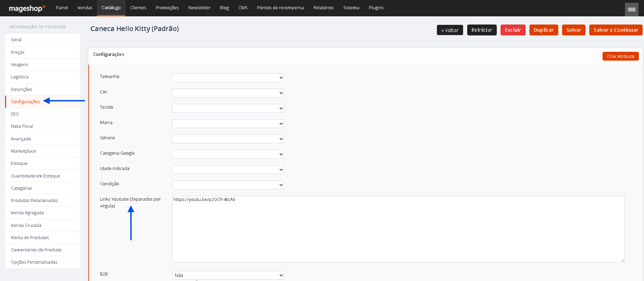Open the Clientes menu
Screen dimensions: 644x281
click(138, 8)
